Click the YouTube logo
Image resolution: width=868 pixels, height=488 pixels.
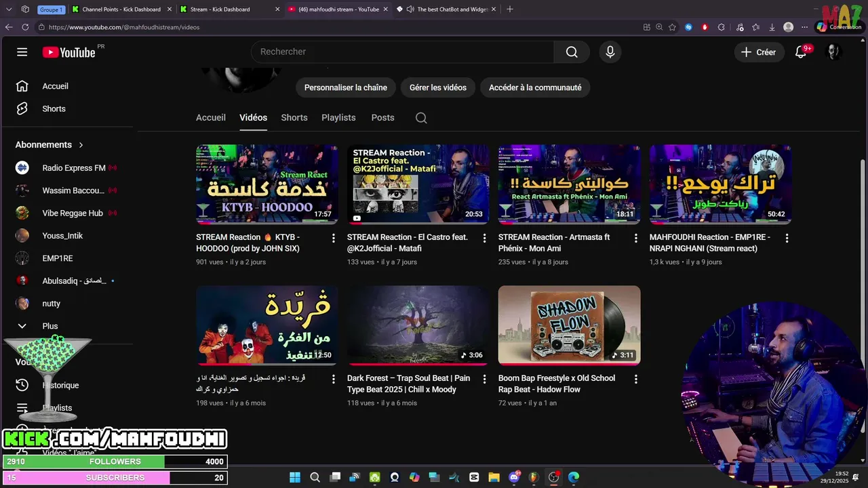68,52
